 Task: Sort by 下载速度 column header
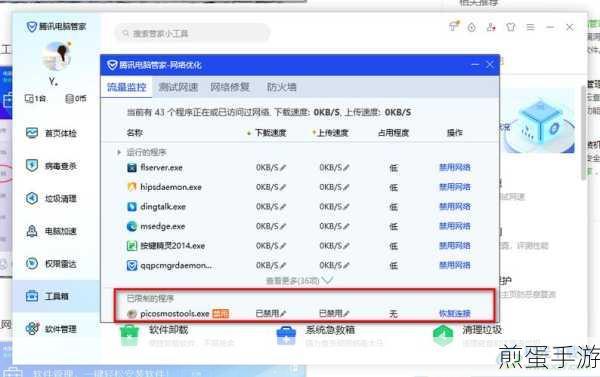coord(271,133)
